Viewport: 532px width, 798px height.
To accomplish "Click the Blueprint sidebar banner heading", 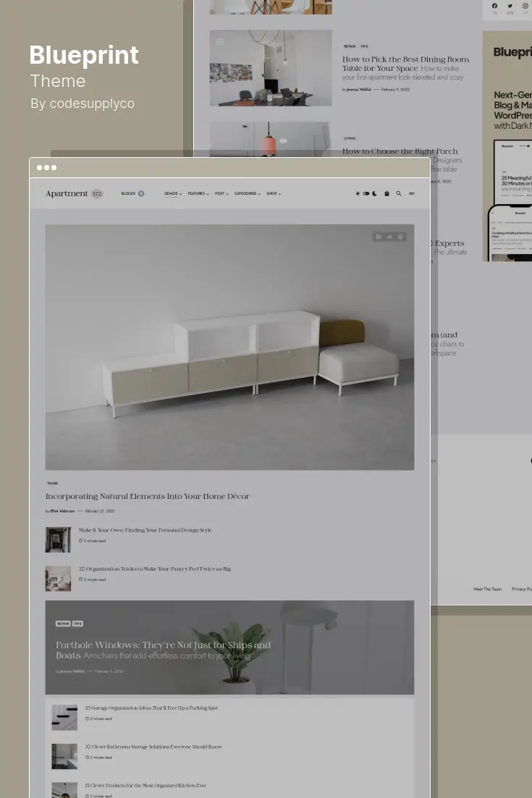I will (x=512, y=52).
